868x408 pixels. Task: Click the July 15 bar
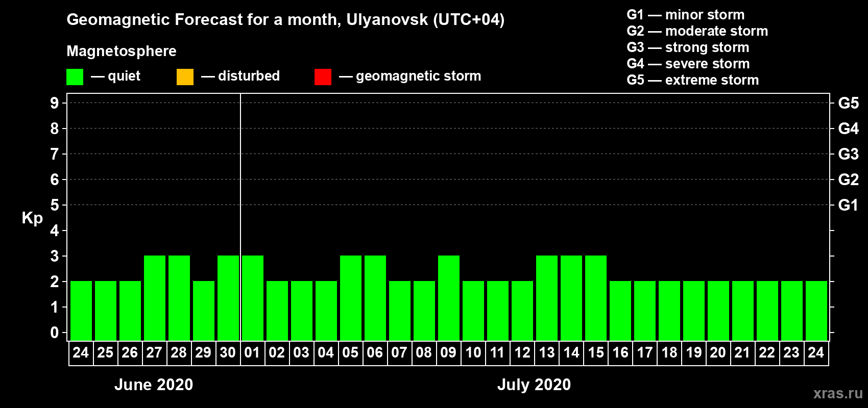tap(596, 298)
